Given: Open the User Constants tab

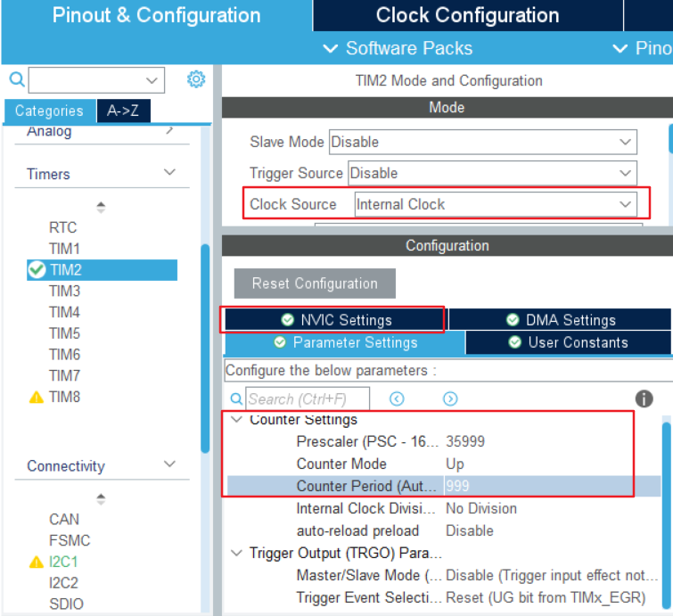Looking at the screenshot, I should pos(569,342).
